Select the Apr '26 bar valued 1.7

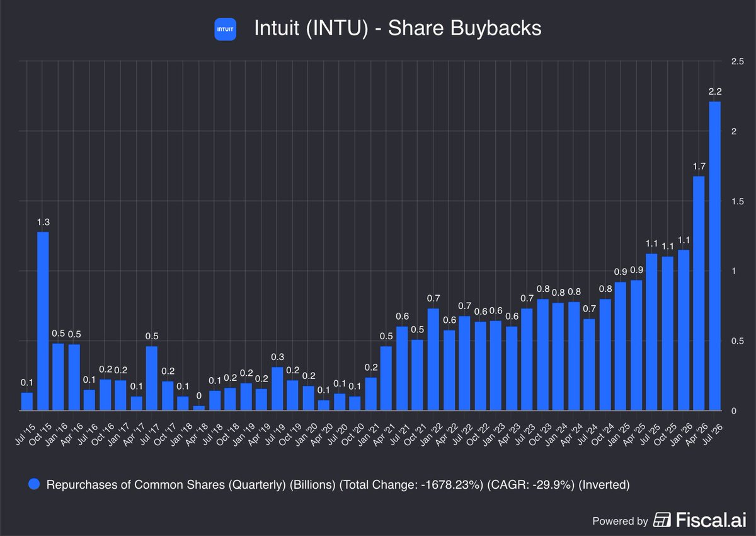pos(699,293)
